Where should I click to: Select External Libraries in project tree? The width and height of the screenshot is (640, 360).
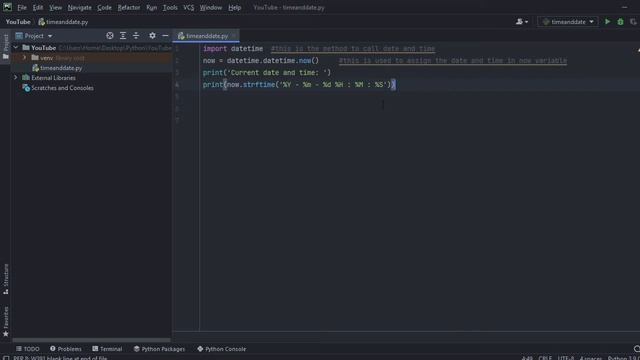tap(53, 78)
